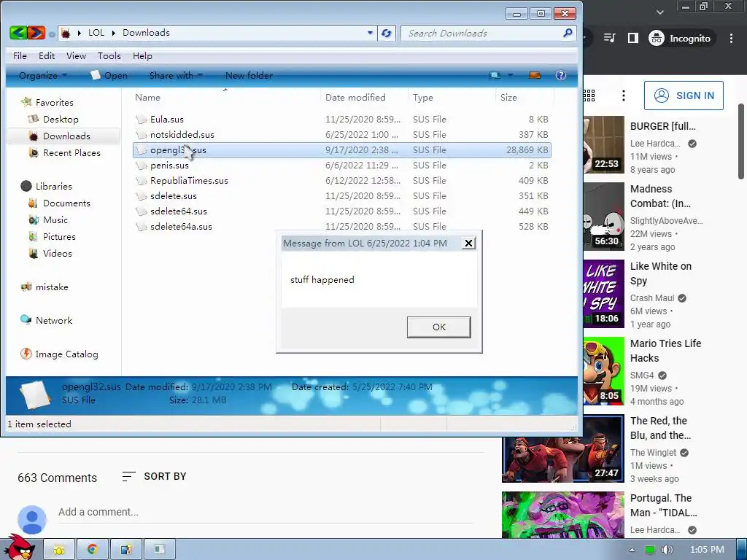Open the address bar history dropdown
The image size is (747, 560).
point(370,33)
